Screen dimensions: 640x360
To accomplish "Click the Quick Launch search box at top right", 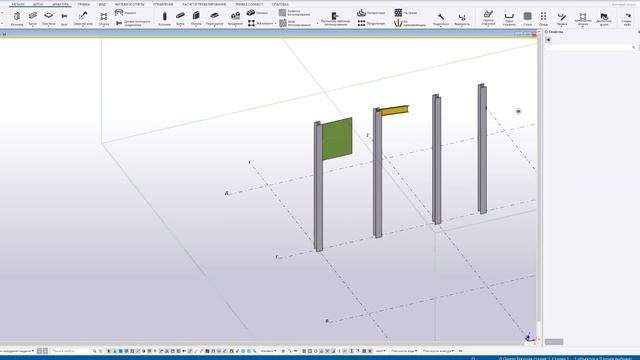I will click(x=624, y=4).
